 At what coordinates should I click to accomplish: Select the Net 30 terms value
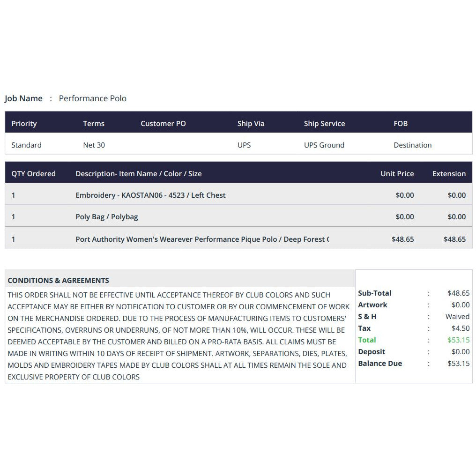94,145
